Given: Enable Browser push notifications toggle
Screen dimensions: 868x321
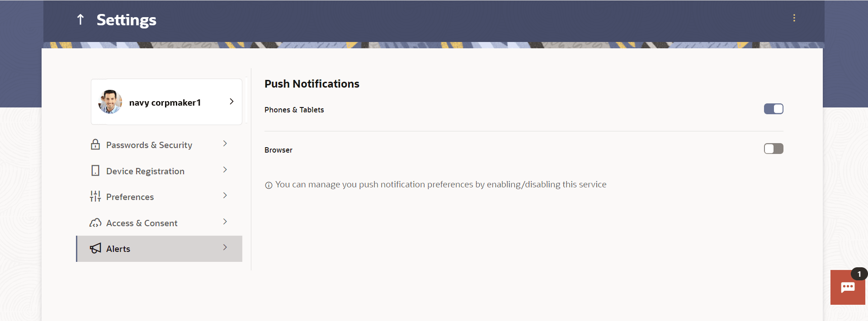Looking at the screenshot, I should point(773,149).
